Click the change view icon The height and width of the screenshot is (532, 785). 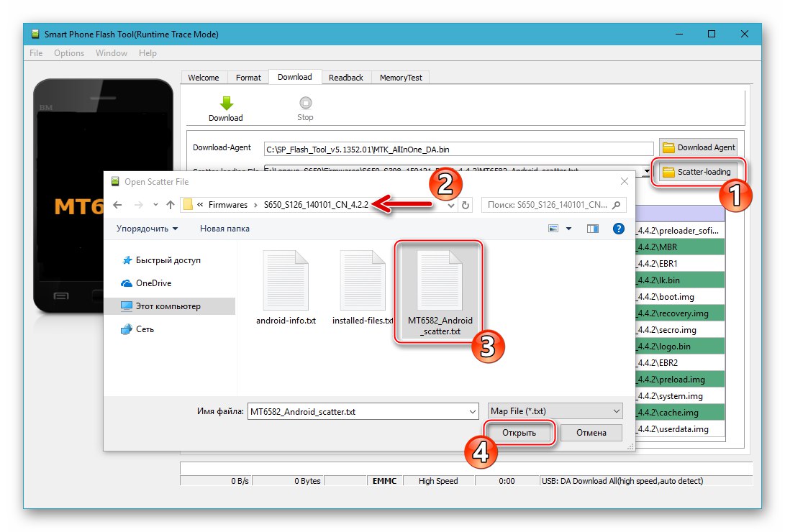click(553, 229)
